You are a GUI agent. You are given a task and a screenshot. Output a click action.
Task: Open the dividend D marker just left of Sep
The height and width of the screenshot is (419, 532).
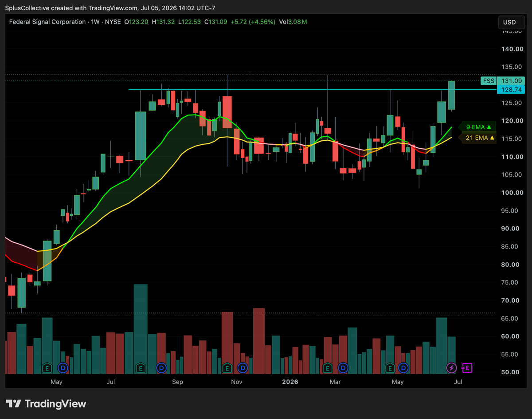pyautogui.click(x=161, y=368)
